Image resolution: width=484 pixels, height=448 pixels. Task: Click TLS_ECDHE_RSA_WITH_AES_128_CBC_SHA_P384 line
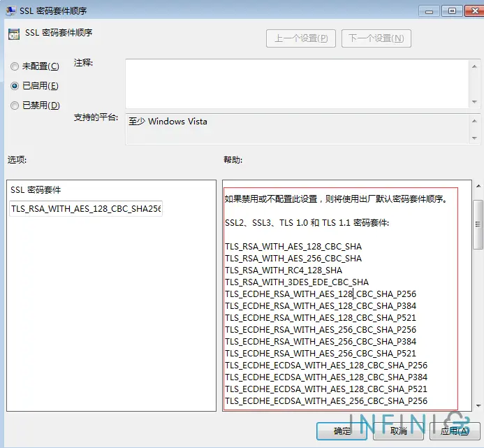pyautogui.click(x=321, y=306)
